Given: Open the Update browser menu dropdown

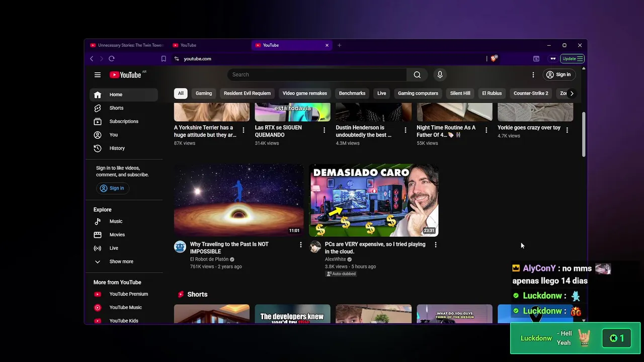Looking at the screenshot, I should 573,59.
